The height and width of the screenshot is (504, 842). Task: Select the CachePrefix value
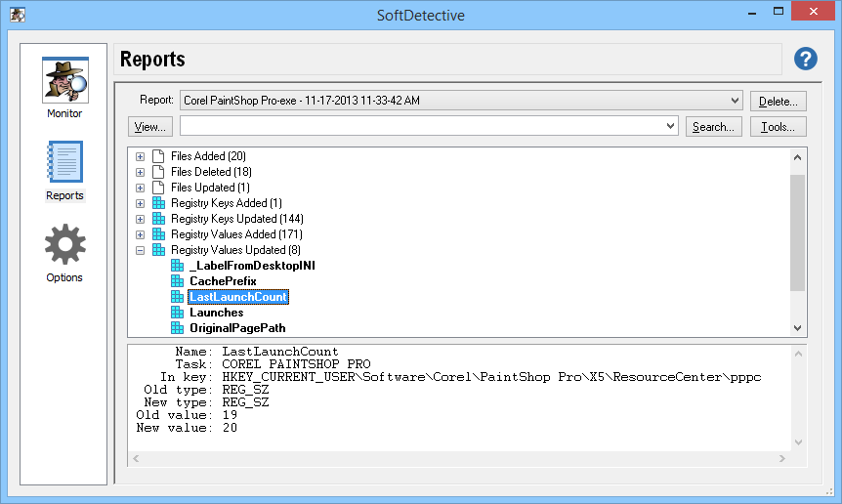(223, 281)
